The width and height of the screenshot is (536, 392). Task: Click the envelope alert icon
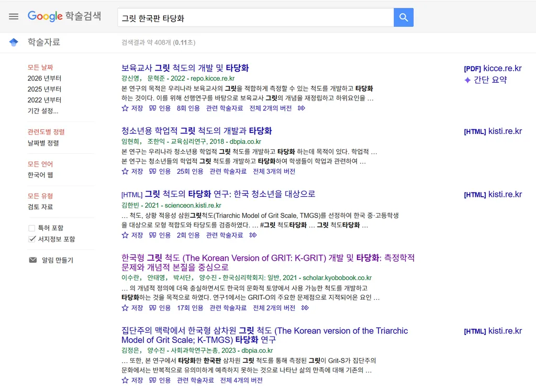click(x=33, y=260)
